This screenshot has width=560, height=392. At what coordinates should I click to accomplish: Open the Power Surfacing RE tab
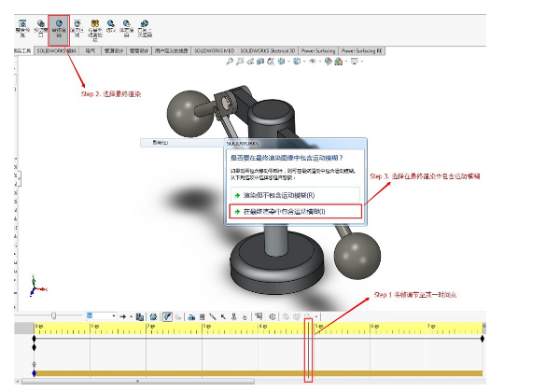click(x=362, y=50)
